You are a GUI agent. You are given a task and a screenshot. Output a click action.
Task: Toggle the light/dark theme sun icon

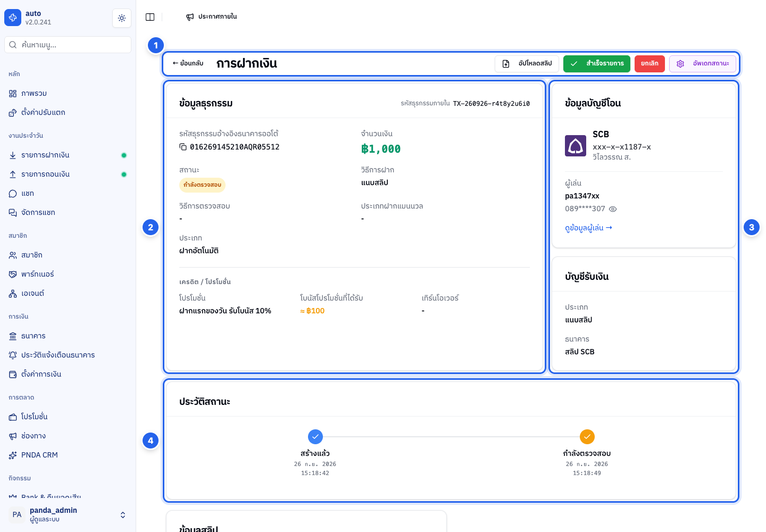tap(122, 18)
